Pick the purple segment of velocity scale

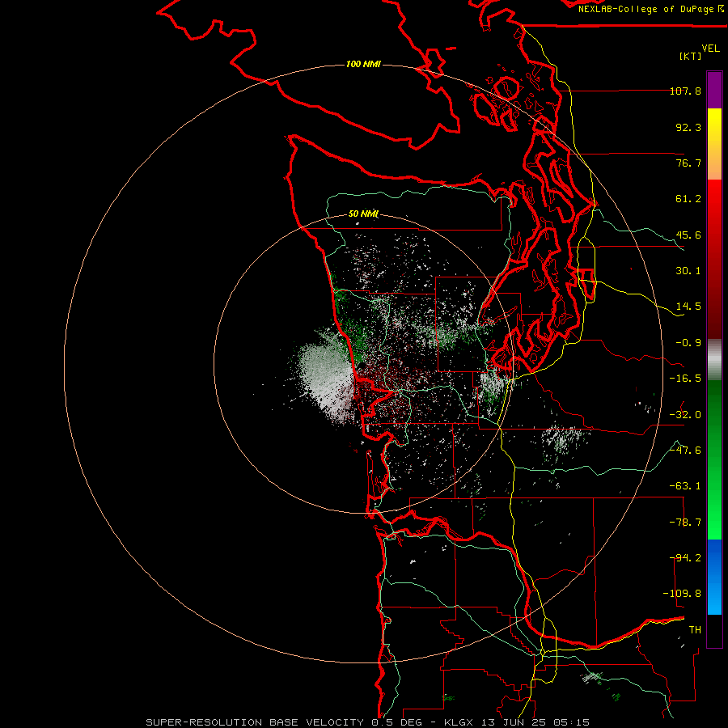pyautogui.click(x=714, y=90)
